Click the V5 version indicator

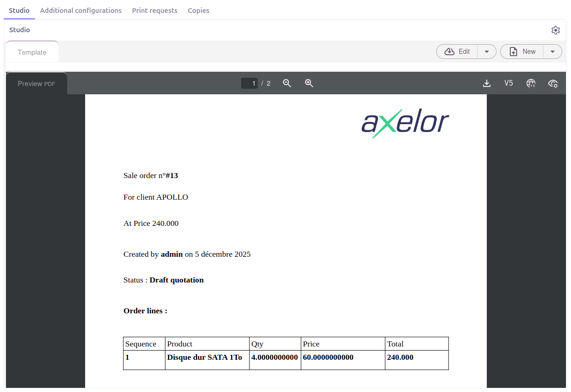508,83
